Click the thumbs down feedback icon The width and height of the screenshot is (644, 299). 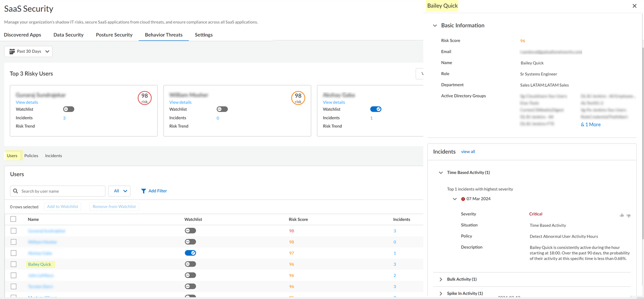[x=629, y=216]
